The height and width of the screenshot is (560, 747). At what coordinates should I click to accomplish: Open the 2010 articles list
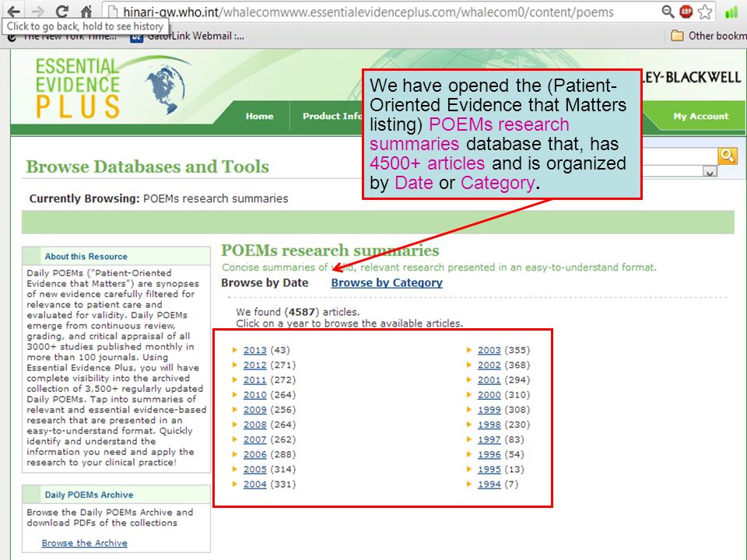click(255, 395)
